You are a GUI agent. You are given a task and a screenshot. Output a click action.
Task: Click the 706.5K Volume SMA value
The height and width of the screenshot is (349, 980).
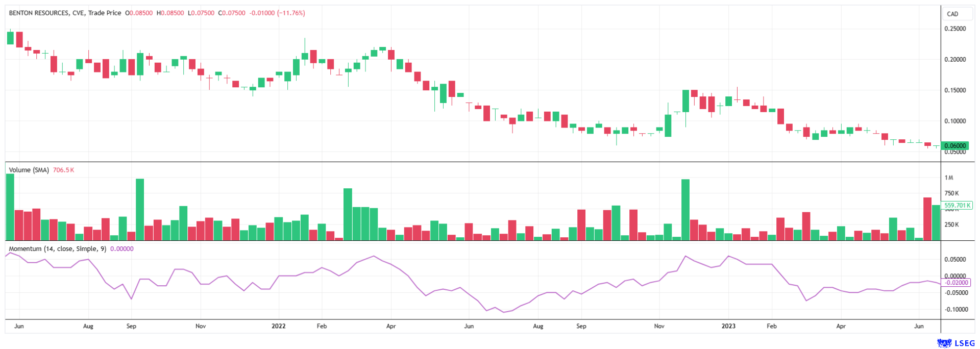[x=63, y=170]
